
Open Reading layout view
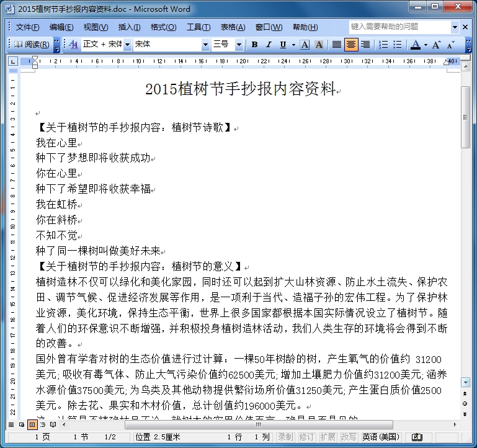[x=32, y=45]
